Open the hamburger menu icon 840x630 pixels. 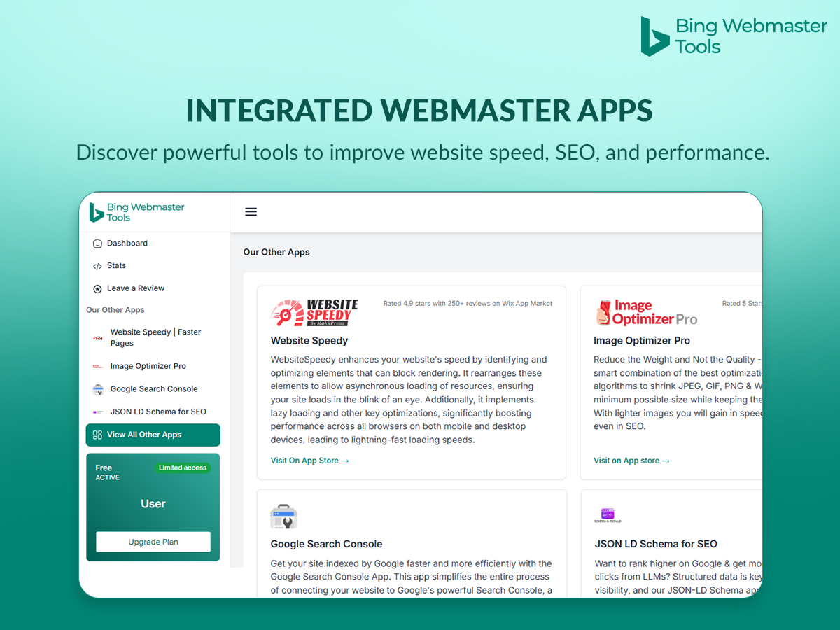coord(251,212)
